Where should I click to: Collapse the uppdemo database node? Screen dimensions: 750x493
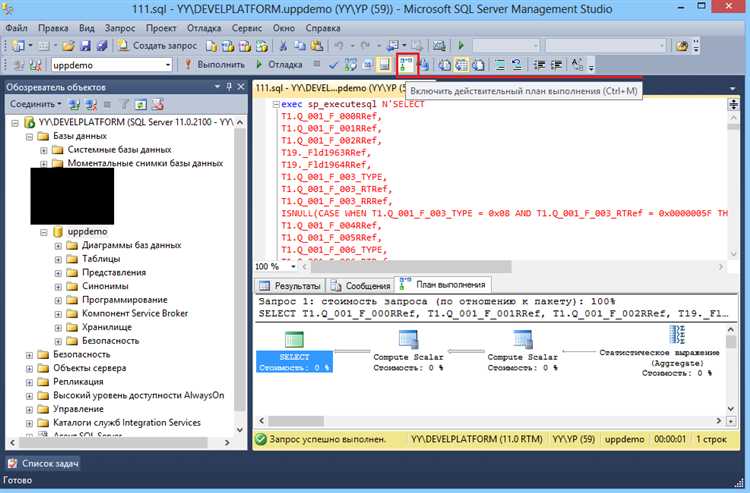point(44,231)
